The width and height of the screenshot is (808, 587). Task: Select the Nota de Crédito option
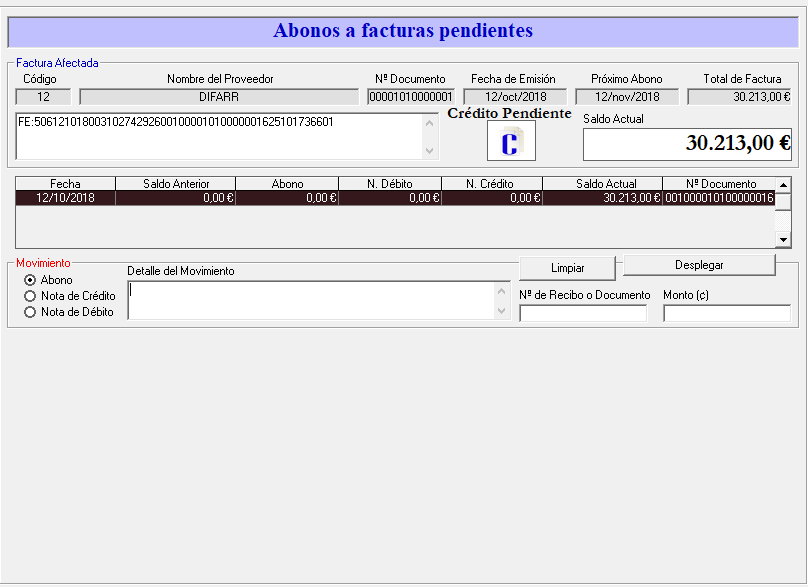click(30, 296)
